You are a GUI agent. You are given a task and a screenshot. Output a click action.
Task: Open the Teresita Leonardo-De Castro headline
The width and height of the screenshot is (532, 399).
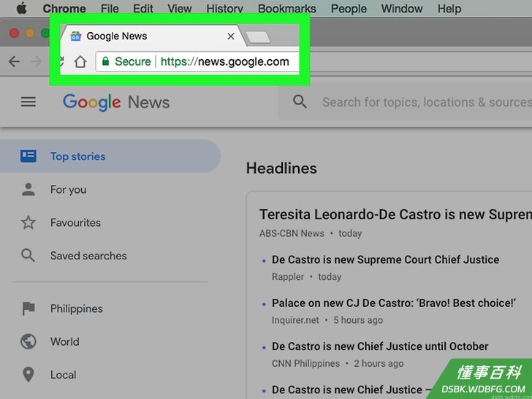395,214
